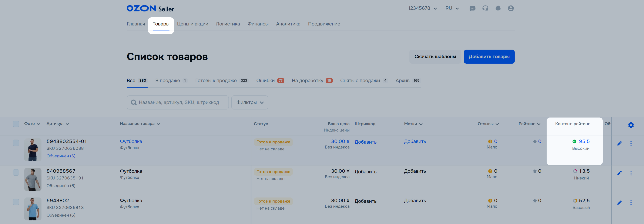Click the product search input field
644x224 pixels.
tap(178, 102)
